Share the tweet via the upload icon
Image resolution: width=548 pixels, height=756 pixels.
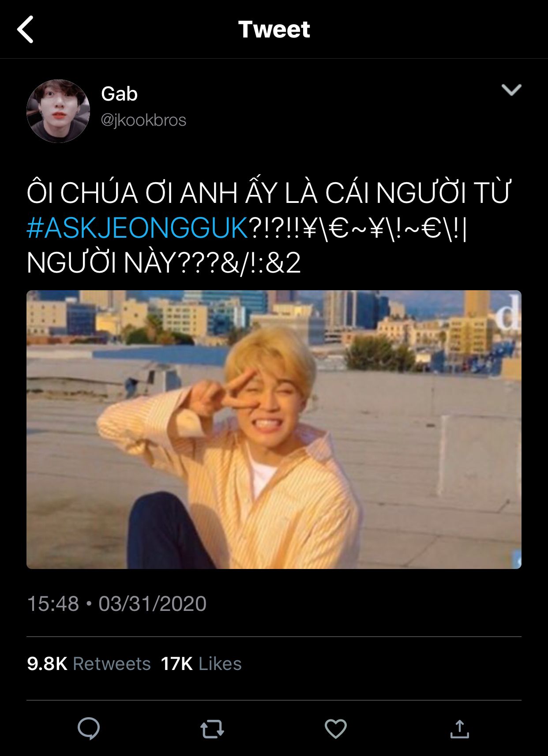coord(459,729)
